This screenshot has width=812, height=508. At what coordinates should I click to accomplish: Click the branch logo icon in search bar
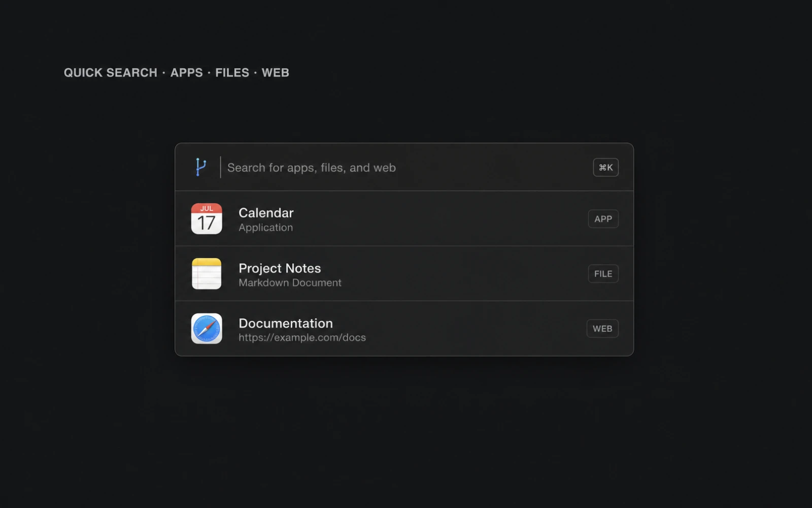tap(201, 167)
